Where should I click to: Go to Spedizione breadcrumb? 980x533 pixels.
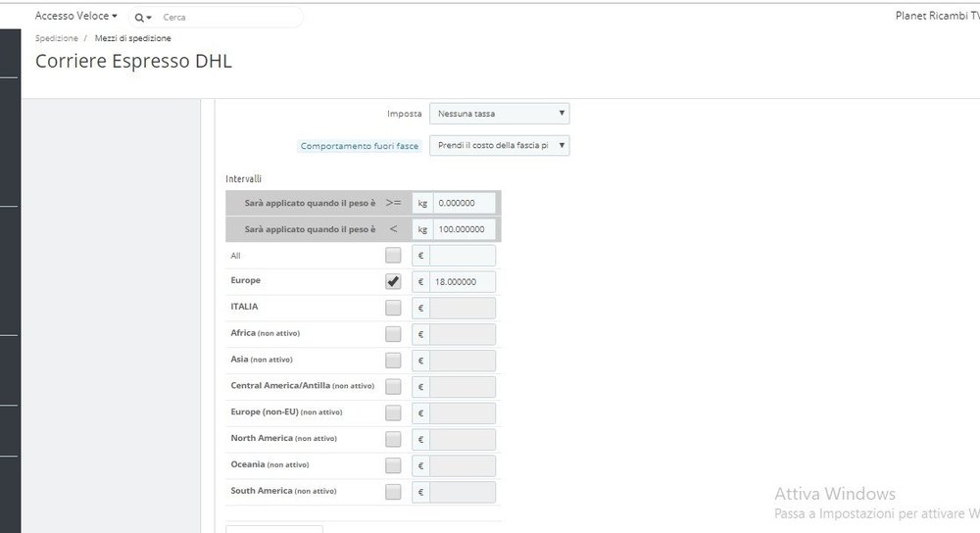coord(57,38)
